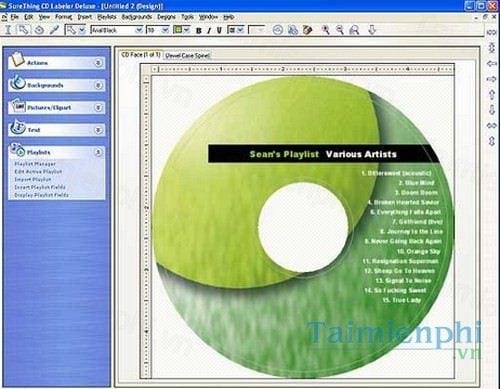500x389 pixels.
Task: Toggle italic formatting
Action: pos(209,31)
